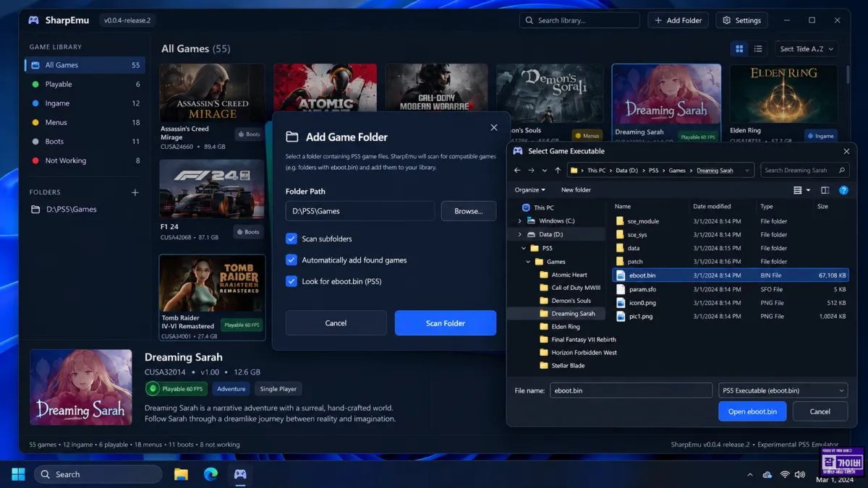Expand the Data (D:) tree node

point(519,234)
